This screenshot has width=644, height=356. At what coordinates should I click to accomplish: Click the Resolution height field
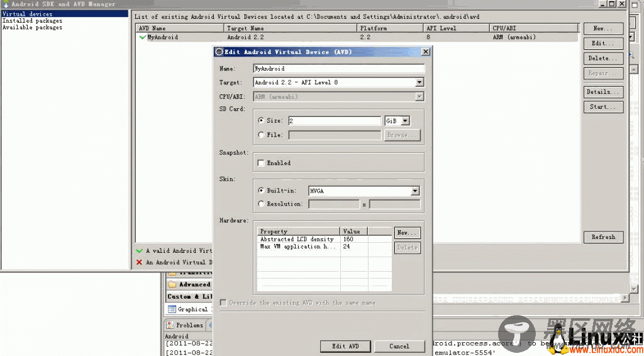coord(395,204)
